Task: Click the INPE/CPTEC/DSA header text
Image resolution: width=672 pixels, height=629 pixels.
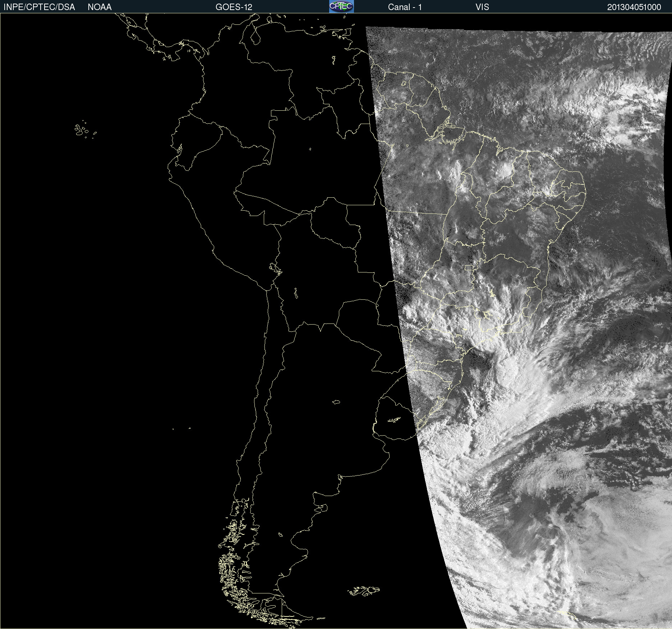Action: point(39,7)
